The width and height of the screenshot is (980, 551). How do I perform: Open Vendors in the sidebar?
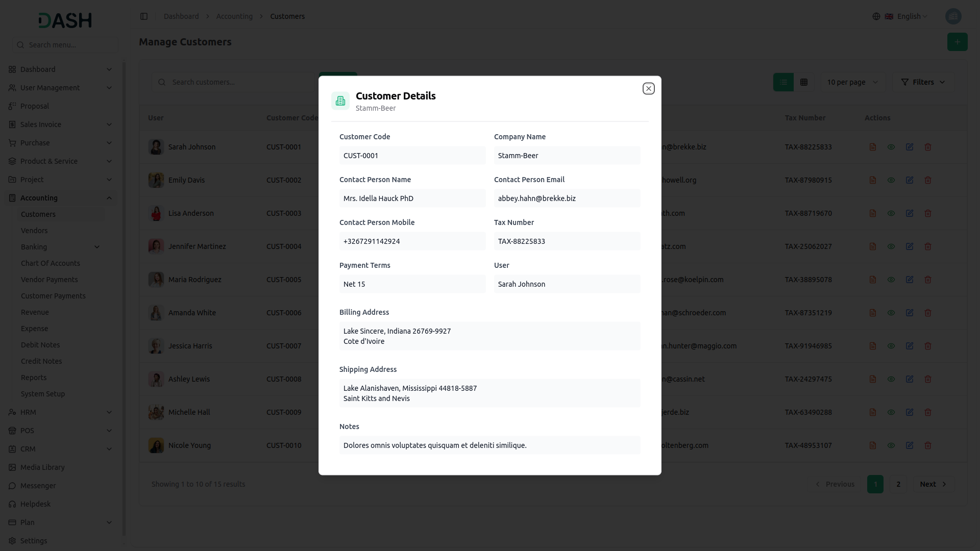click(34, 231)
